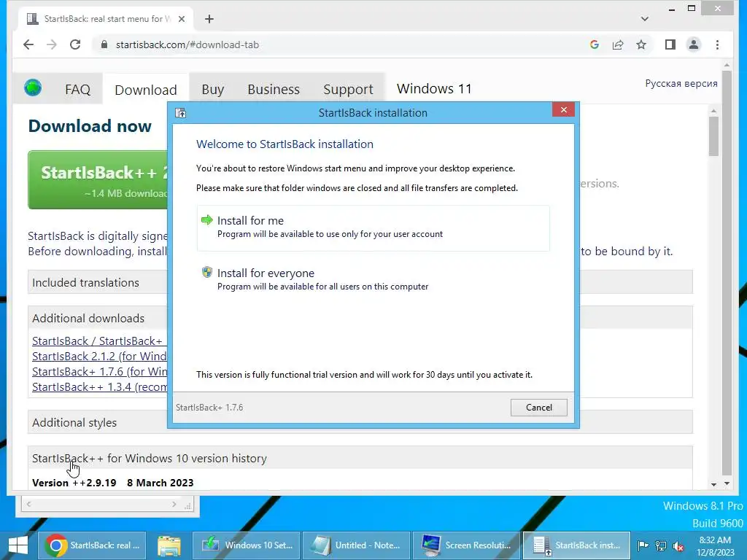Choose Install for me option

tap(373, 227)
